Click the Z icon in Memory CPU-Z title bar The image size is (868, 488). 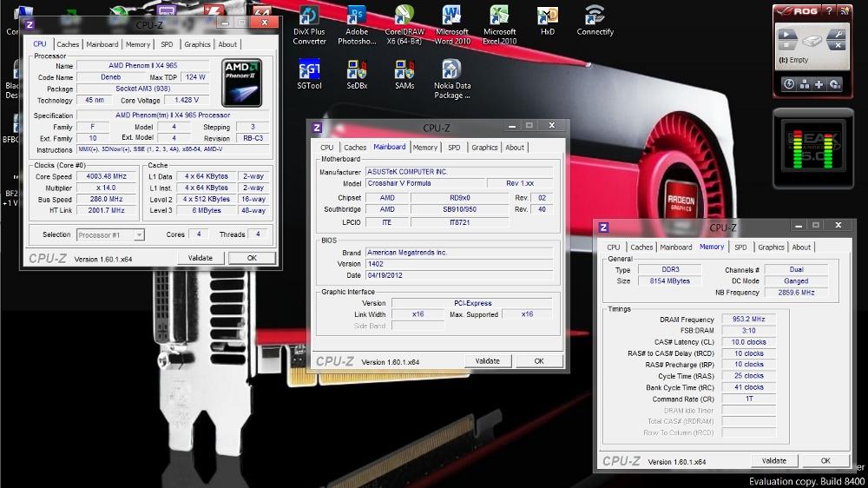tap(603, 228)
